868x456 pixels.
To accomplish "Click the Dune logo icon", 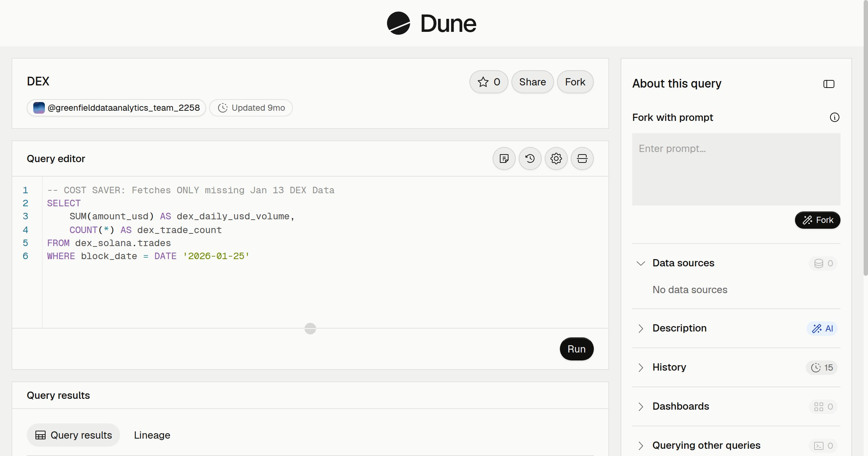I will click(398, 23).
